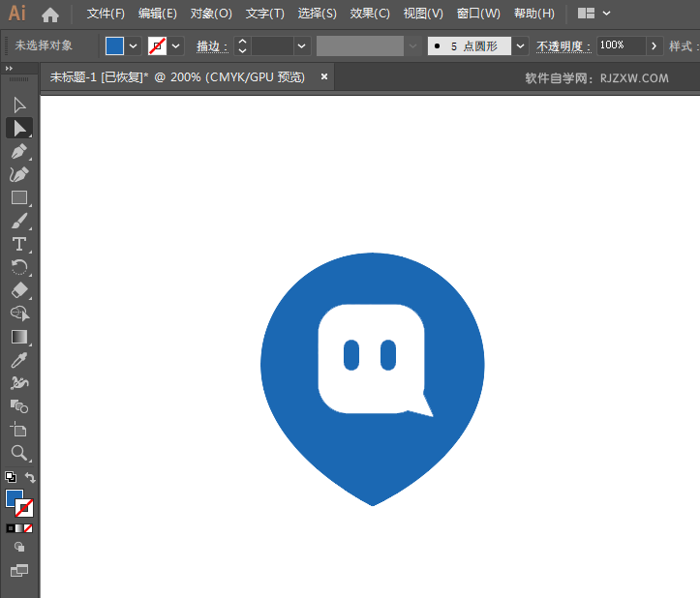Open the workspace switcher dropdown
Image resolution: width=700 pixels, height=598 pixels.
pos(606,14)
